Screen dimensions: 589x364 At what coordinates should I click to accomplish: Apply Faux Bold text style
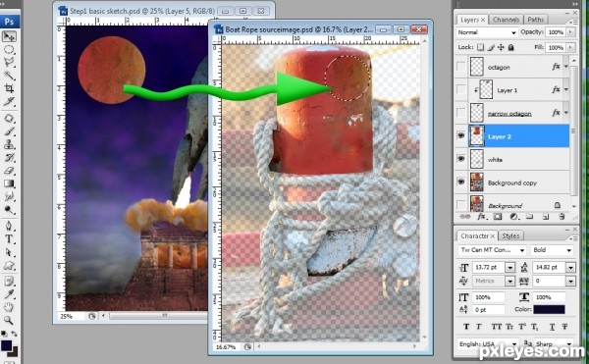tap(466, 327)
